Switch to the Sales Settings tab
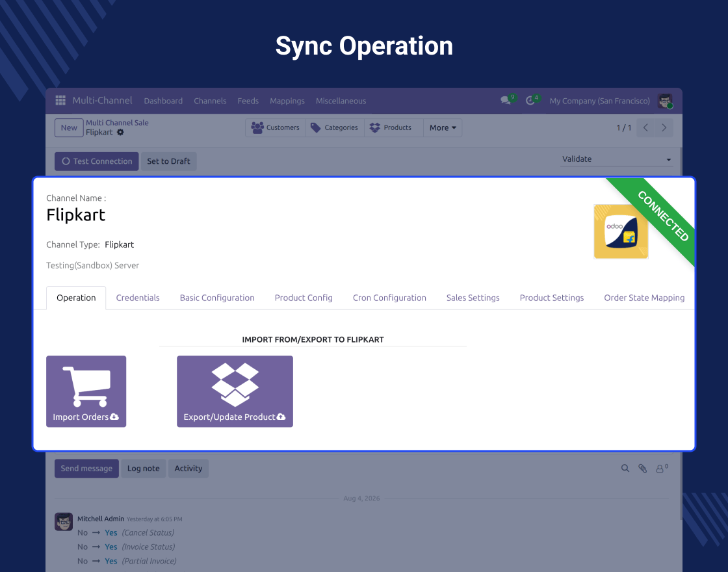This screenshot has height=572, width=728. coord(473,298)
